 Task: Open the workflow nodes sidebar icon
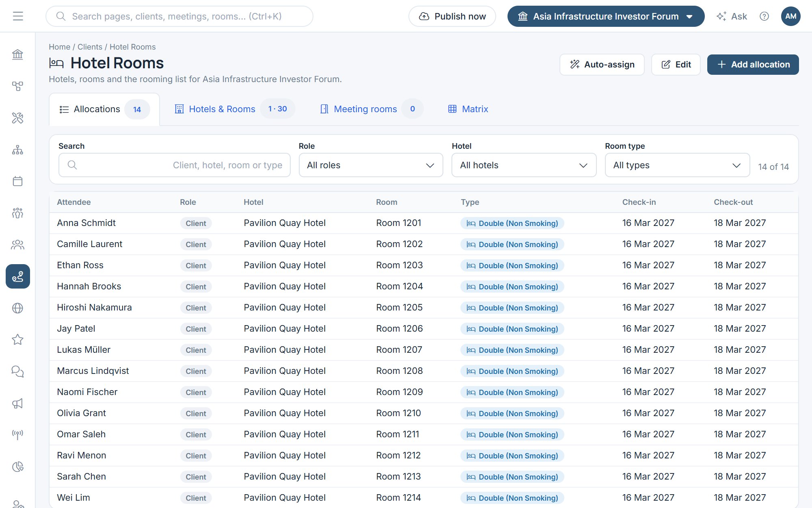(x=17, y=86)
